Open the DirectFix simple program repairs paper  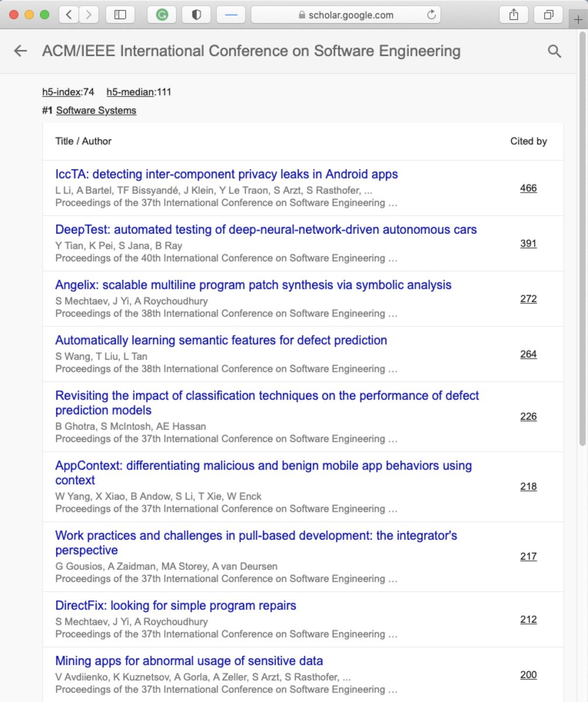[x=176, y=605]
